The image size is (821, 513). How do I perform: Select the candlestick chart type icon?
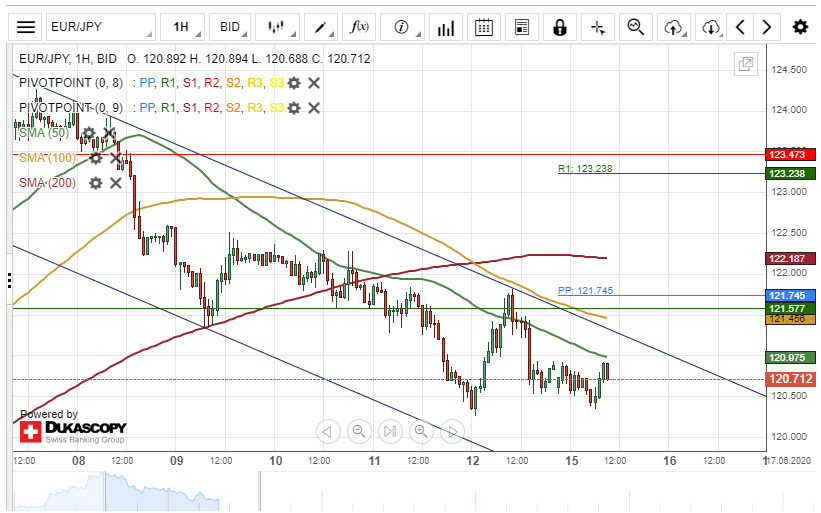coord(277,27)
